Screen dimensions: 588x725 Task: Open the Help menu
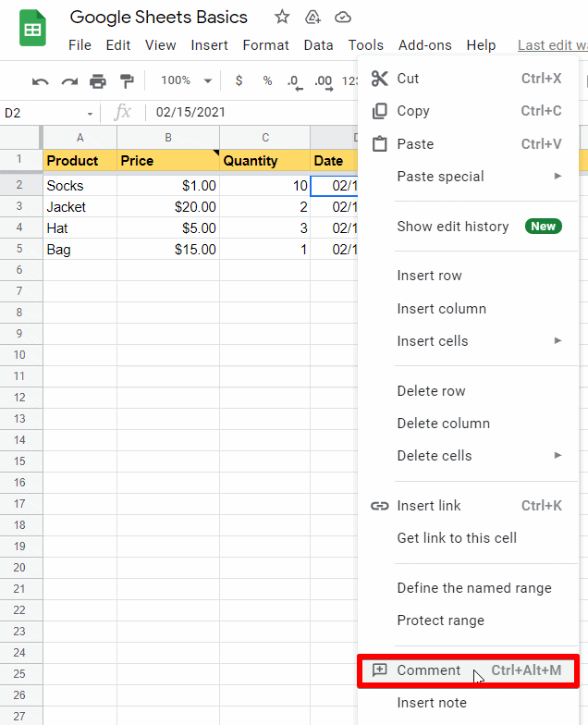481,45
